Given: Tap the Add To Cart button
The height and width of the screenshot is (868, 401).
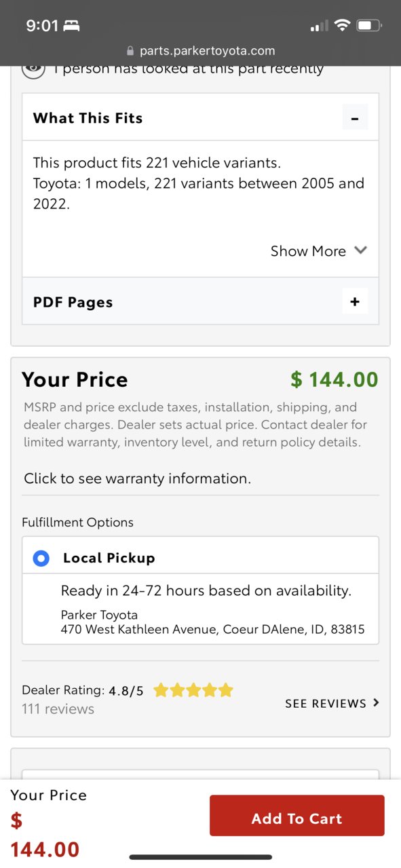Looking at the screenshot, I should point(297,818).
